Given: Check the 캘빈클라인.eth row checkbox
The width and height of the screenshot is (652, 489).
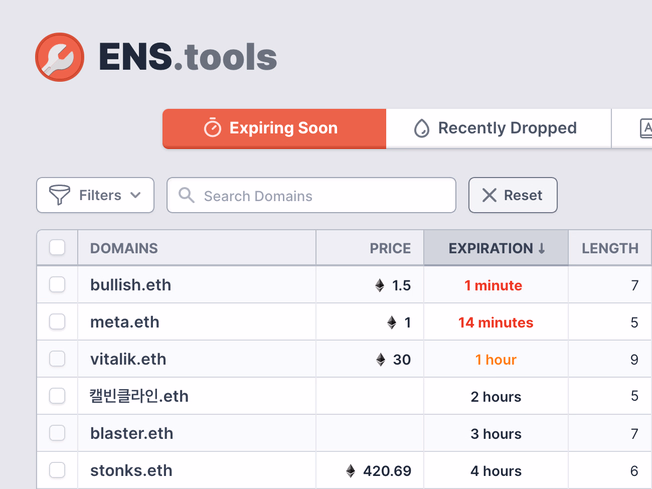Looking at the screenshot, I should coord(57,396).
